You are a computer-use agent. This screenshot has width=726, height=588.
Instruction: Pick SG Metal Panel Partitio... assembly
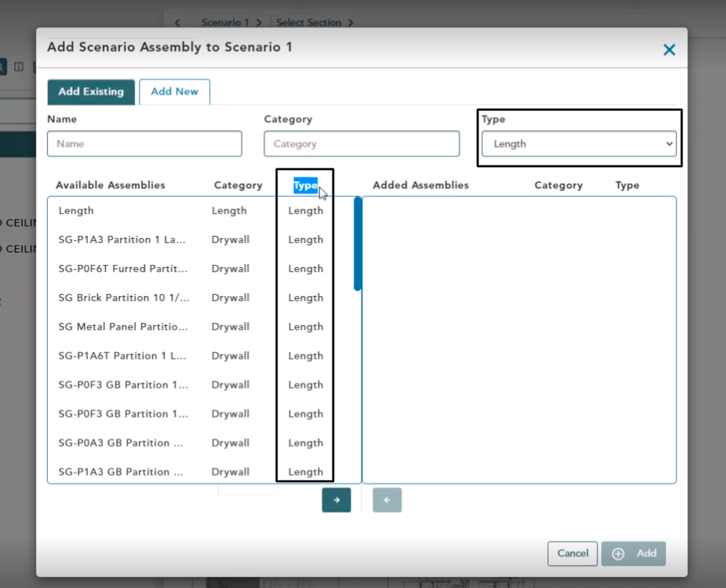point(123,327)
